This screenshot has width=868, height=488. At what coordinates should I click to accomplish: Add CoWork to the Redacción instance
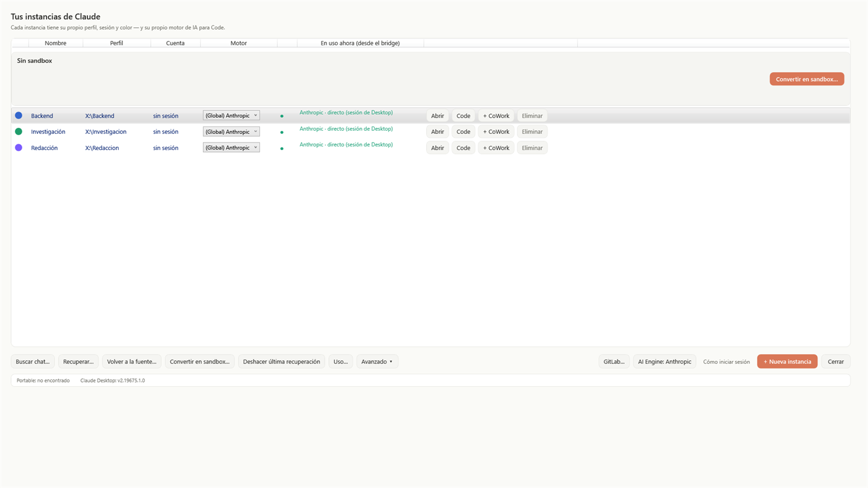(496, 148)
